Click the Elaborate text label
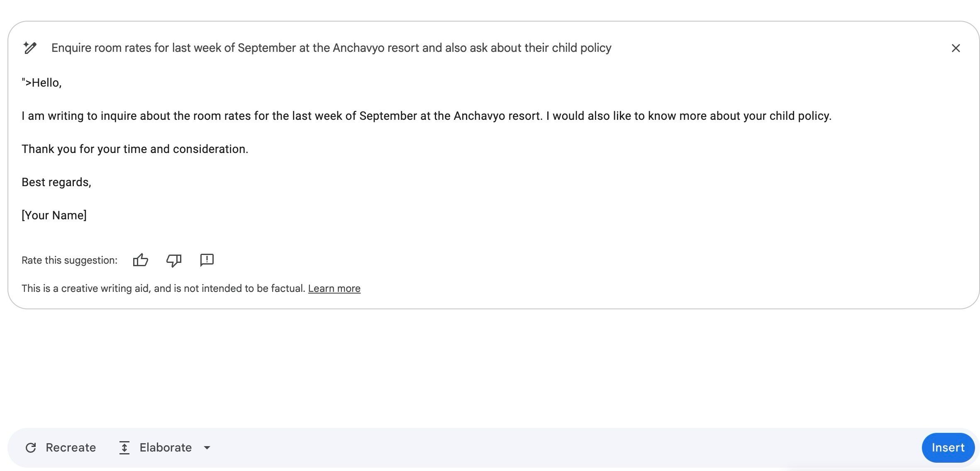980x471 pixels. pos(166,448)
